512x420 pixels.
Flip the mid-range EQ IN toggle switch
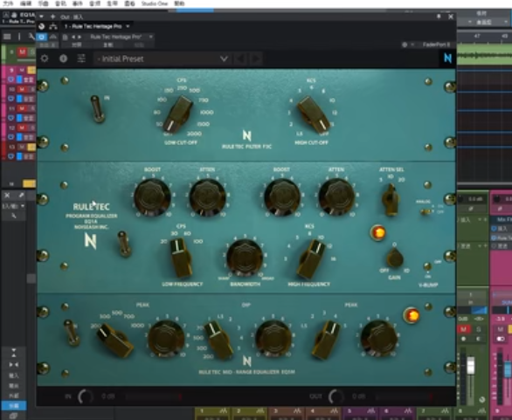point(71,332)
